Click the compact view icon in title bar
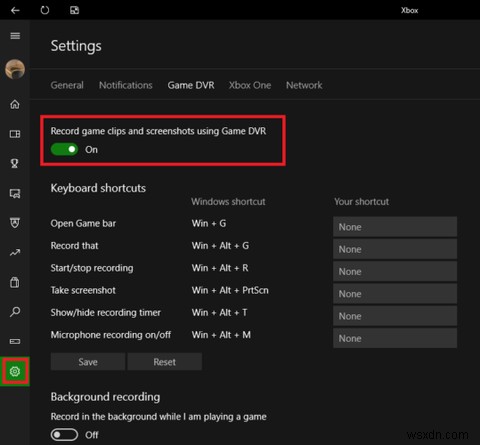 [74, 10]
